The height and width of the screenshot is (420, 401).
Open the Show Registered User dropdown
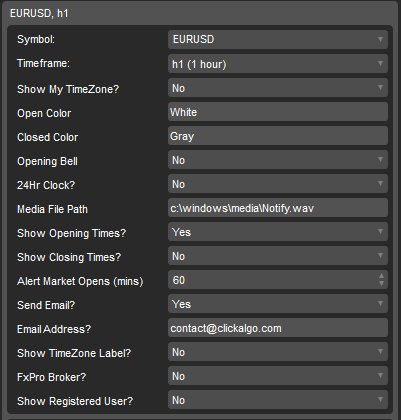pos(278,399)
